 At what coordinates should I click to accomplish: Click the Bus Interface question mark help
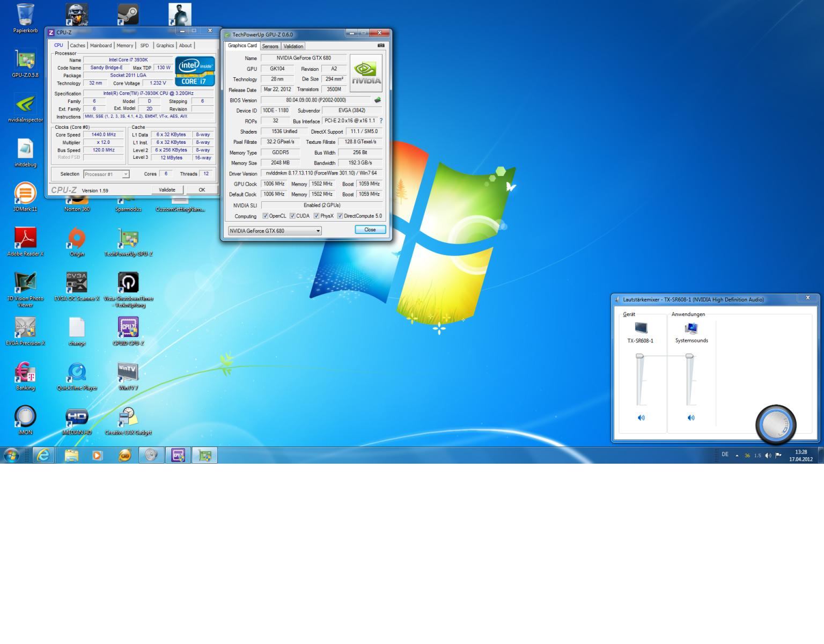(x=381, y=121)
